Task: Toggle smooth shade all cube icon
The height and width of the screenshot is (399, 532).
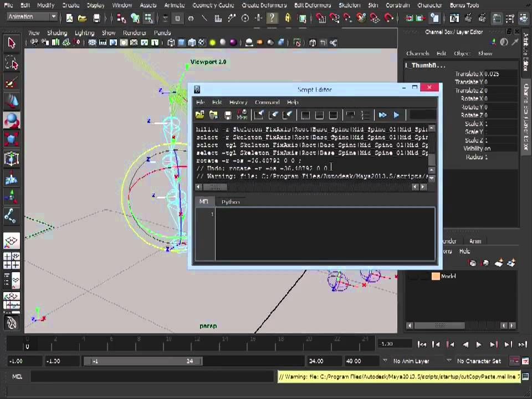Action: [182, 43]
